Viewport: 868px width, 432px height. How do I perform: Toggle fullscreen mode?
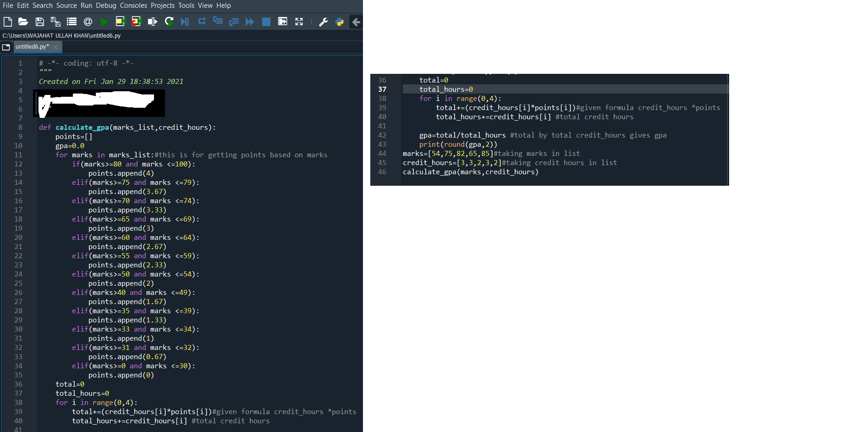coord(299,22)
